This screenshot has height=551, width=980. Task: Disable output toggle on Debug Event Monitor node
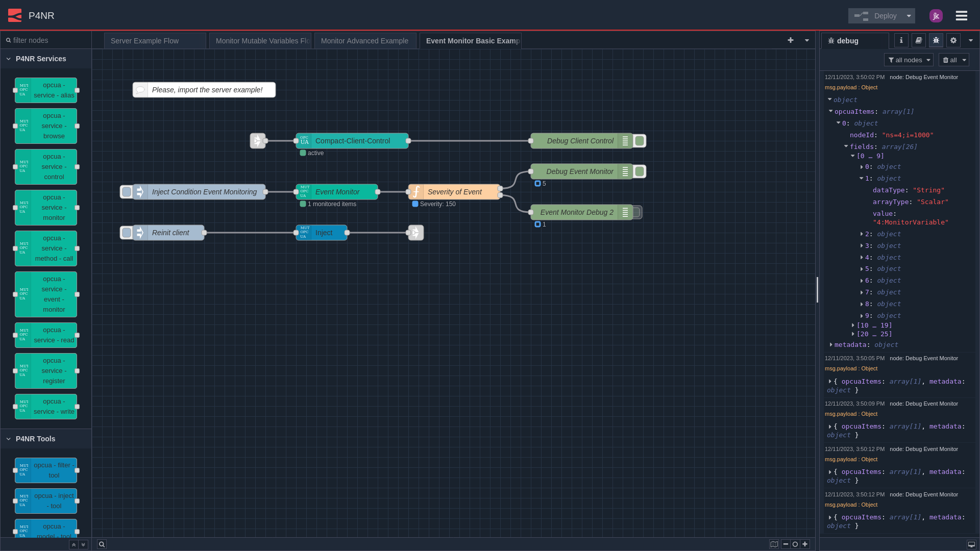tap(640, 171)
